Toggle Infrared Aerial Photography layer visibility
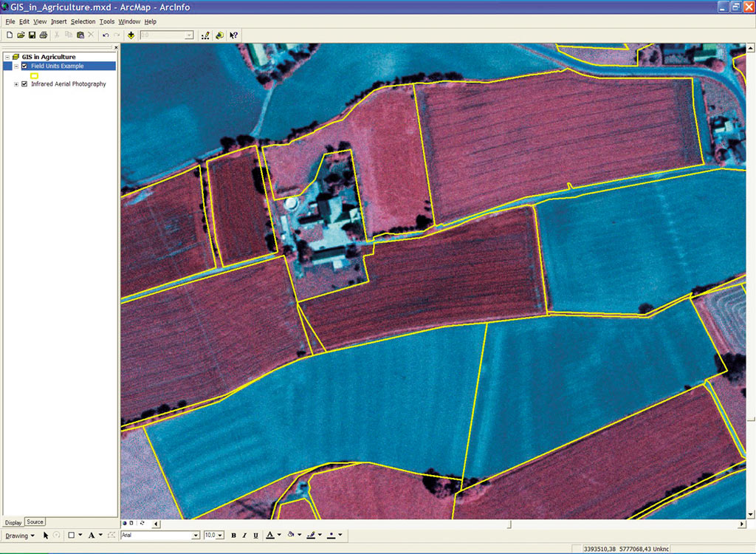 (x=24, y=84)
